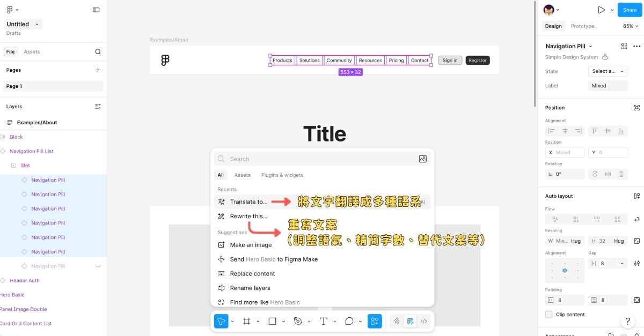Collapse all layers icon in Layers header
Viewport: 644px width, 336px height.
click(98, 106)
